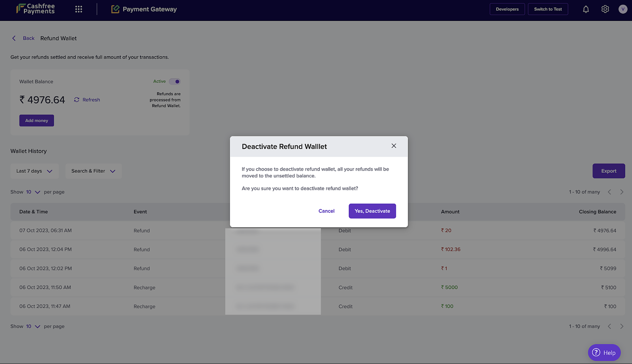Change bottom Show 10 per page dropdown

click(33, 326)
